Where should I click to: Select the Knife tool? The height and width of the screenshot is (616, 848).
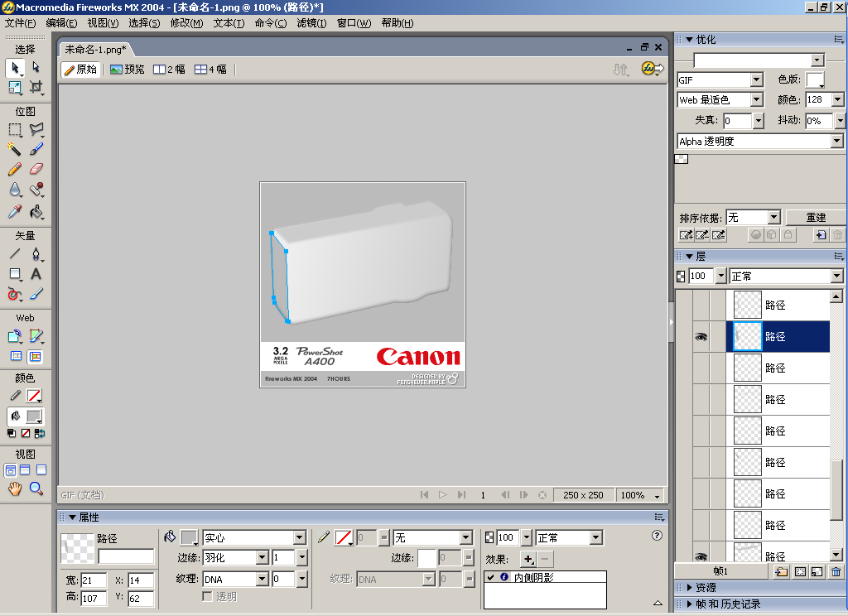pos(36,294)
